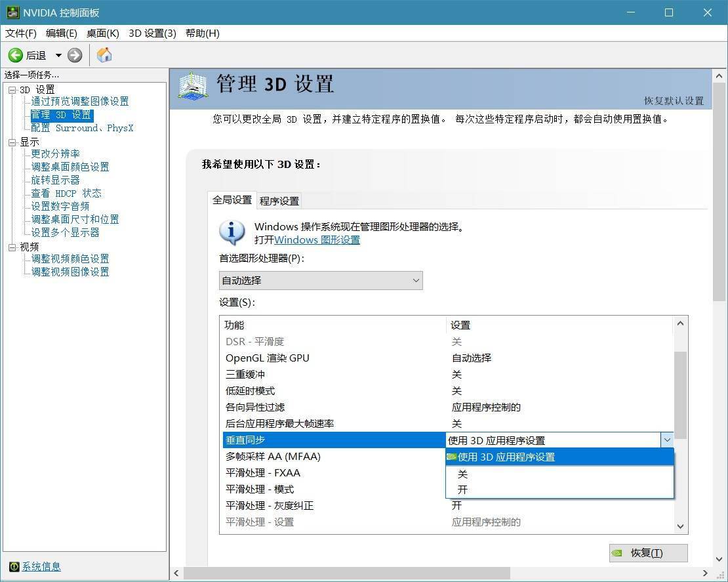This screenshot has height=582, width=728.
Task: Go to Home via the house icon
Action: [104, 55]
